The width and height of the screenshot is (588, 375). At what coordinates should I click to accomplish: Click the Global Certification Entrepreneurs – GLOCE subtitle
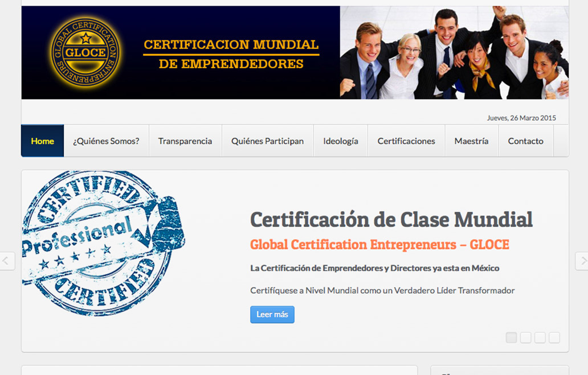[x=379, y=245]
